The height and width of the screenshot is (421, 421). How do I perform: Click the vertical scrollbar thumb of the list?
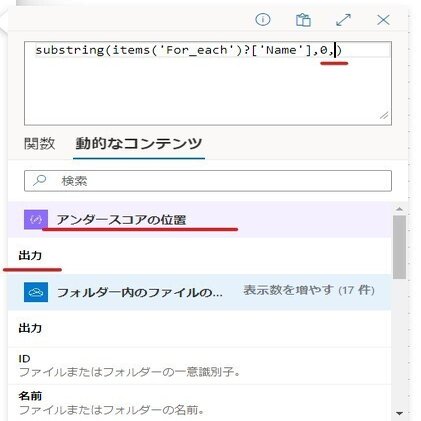(399, 247)
